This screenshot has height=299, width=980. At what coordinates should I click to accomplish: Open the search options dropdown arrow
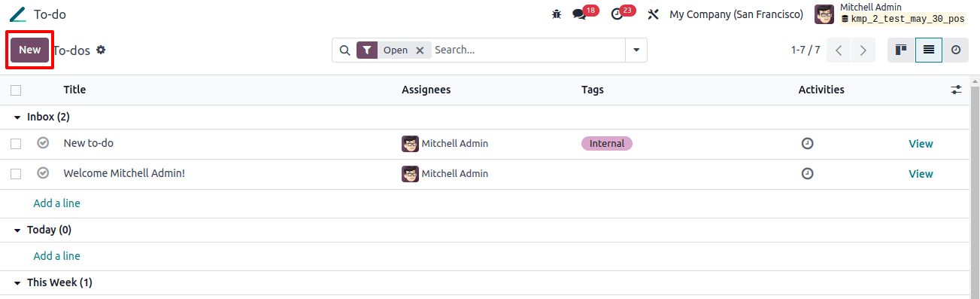click(636, 50)
